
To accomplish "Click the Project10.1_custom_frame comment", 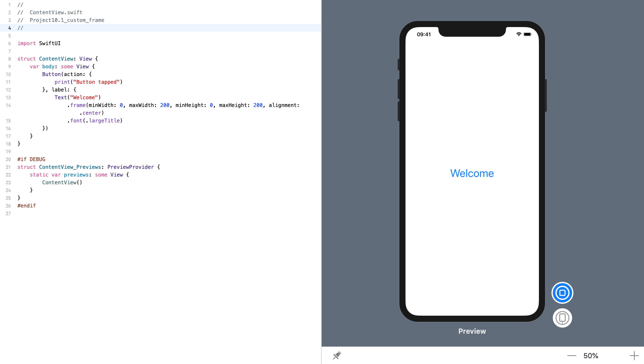I will tap(61, 20).
